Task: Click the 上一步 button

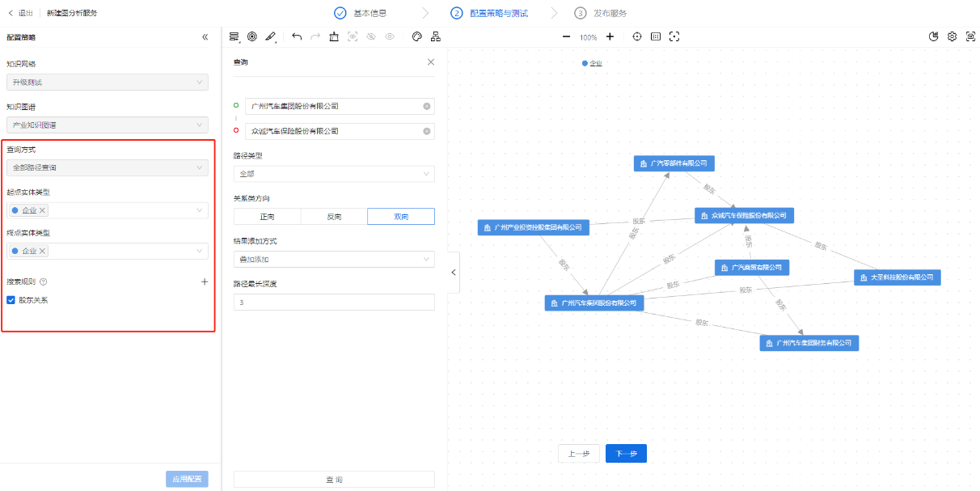Action: point(579,454)
